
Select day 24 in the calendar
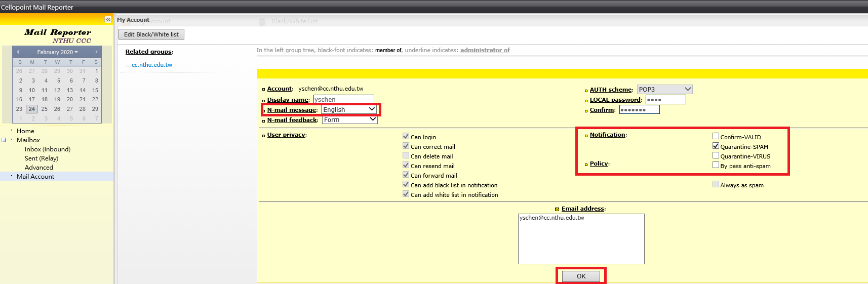pyautogui.click(x=32, y=109)
